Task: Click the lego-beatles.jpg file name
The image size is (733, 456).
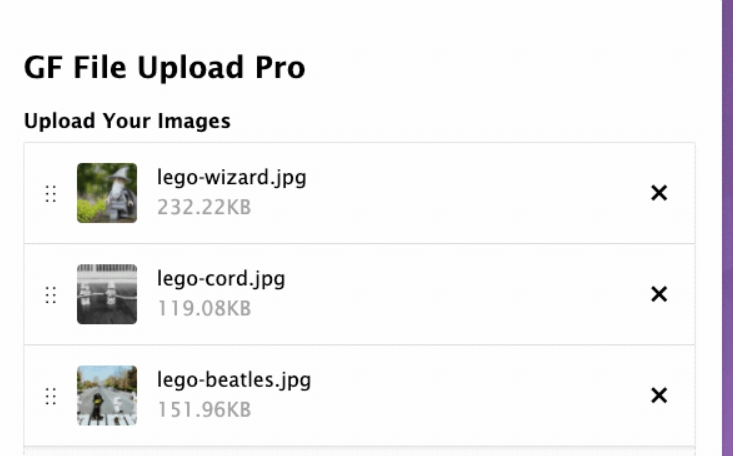Action: [x=234, y=380]
